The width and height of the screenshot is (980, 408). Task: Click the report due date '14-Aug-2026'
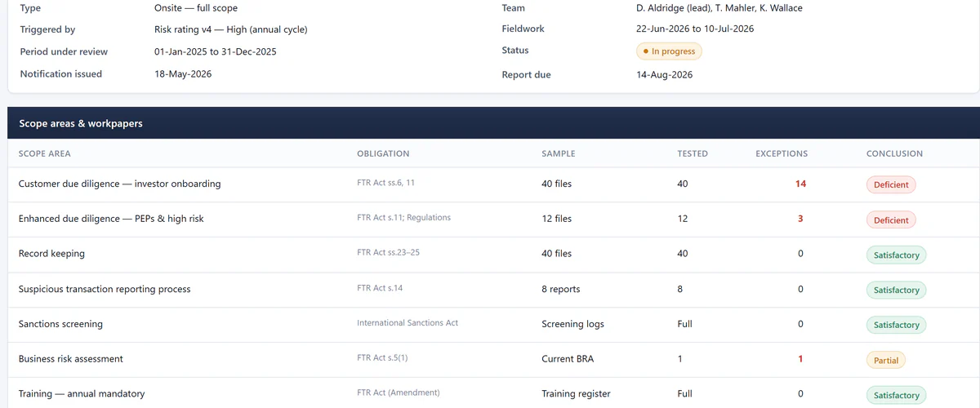[664, 75]
